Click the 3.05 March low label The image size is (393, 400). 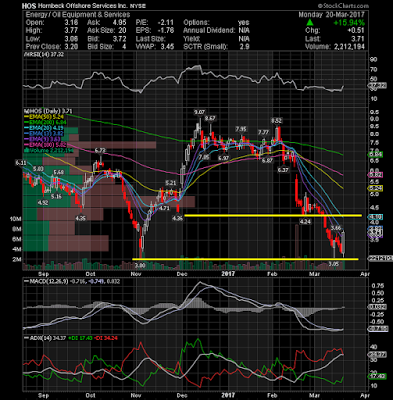click(x=333, y=264)
